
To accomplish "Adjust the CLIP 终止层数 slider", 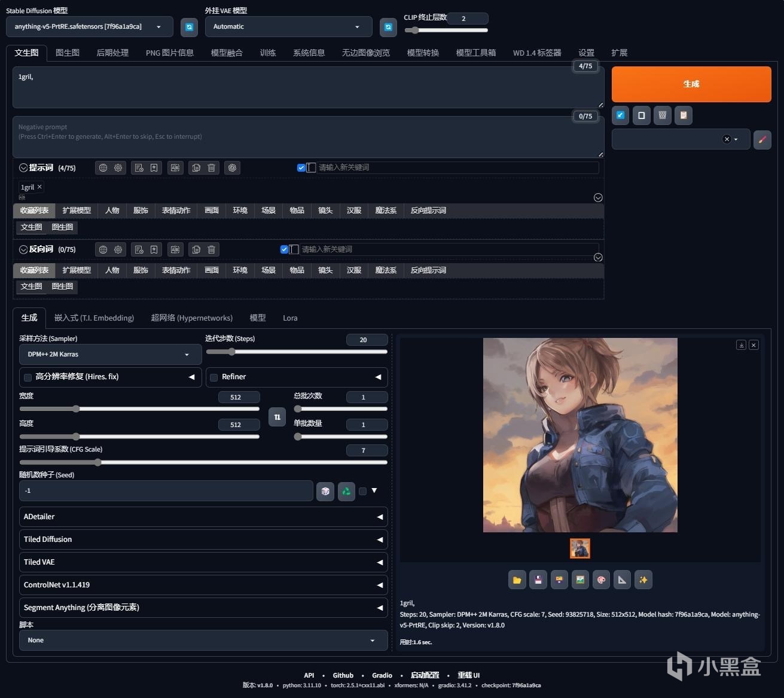I will [x=446, y=31].
